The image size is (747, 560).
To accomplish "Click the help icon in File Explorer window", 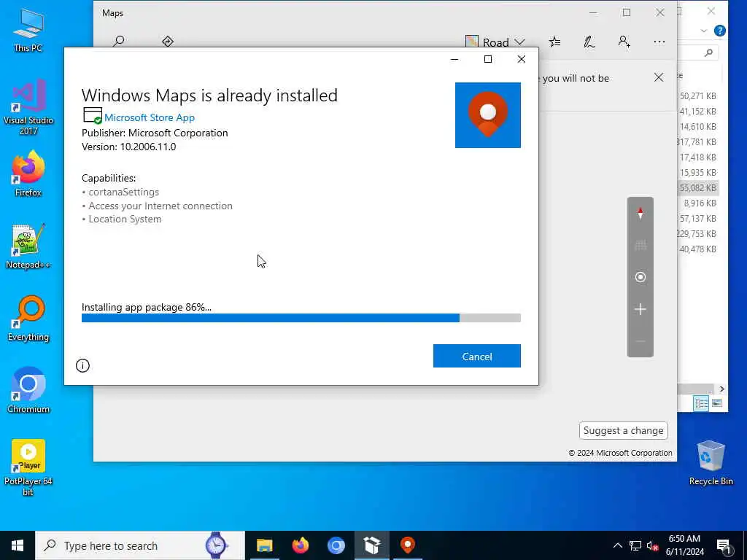I will (x=720, y=31).
